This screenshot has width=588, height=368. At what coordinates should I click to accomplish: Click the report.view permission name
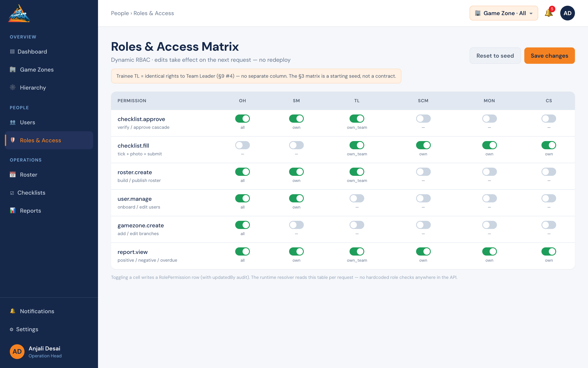(x=133, y=252)
